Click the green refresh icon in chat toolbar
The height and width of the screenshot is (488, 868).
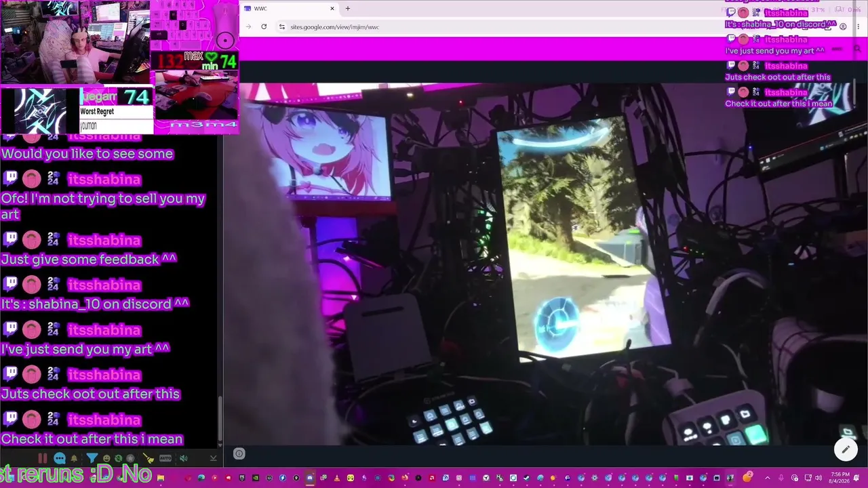click(119, 459)
